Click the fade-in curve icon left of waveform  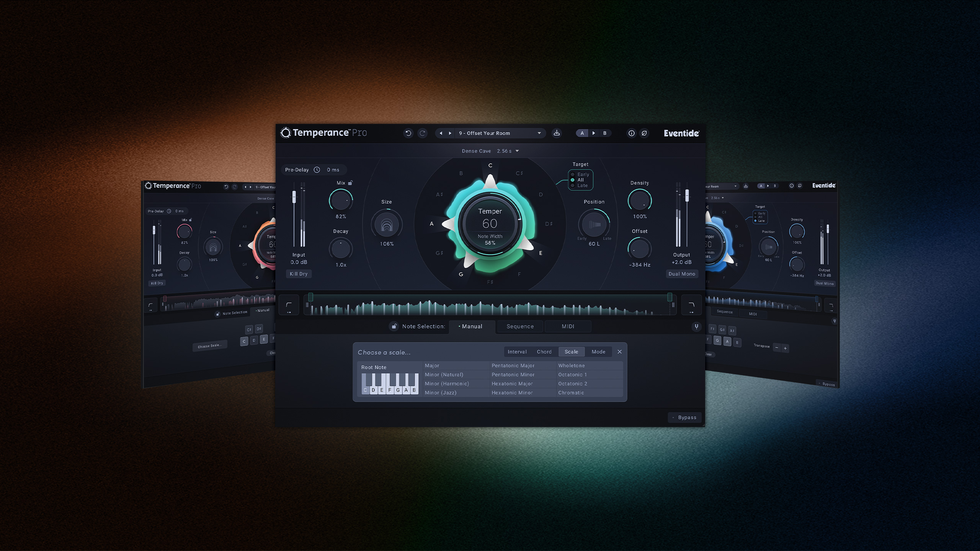pos(289,305)
